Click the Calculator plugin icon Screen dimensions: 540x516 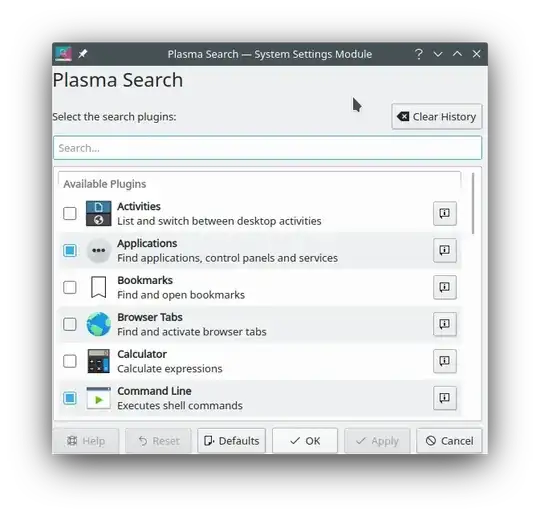click(98, 361)
